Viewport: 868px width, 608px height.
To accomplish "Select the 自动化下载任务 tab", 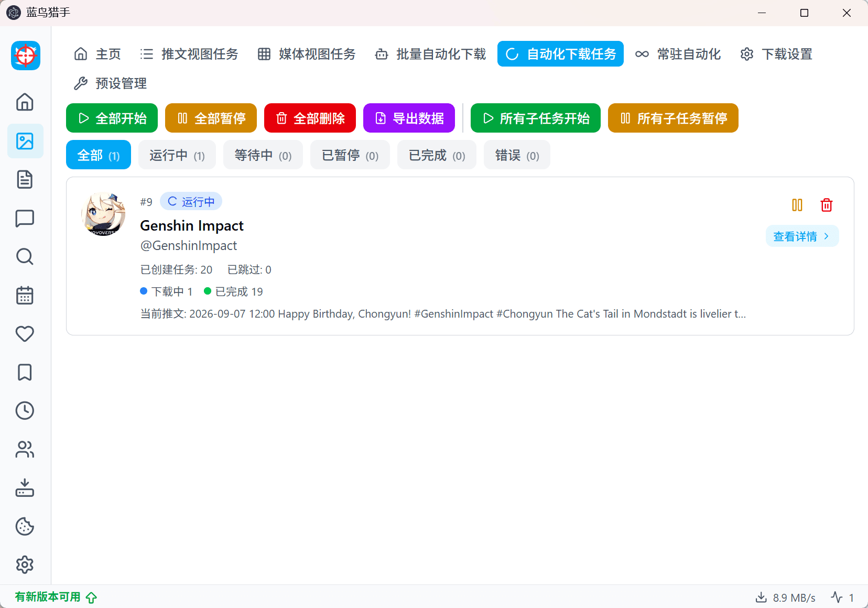I will click(560, 54).
